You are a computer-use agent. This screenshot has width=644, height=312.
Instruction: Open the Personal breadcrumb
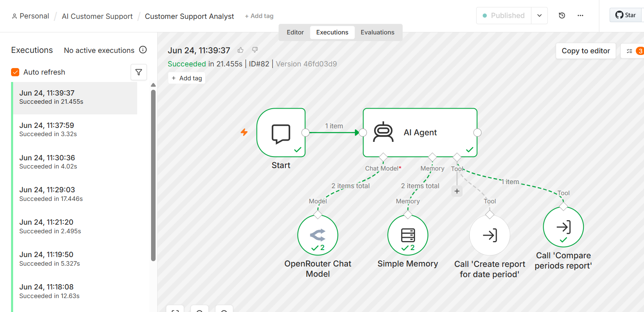[30, 16]
